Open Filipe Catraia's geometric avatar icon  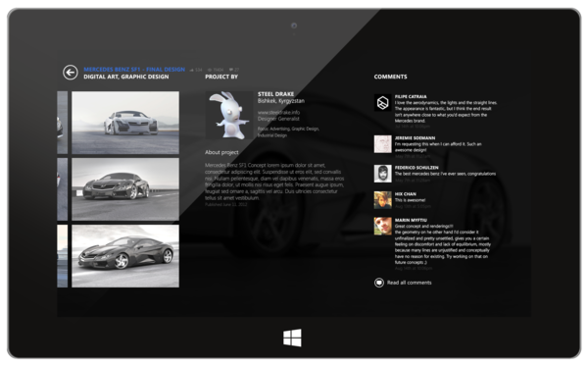pos(382,102)
